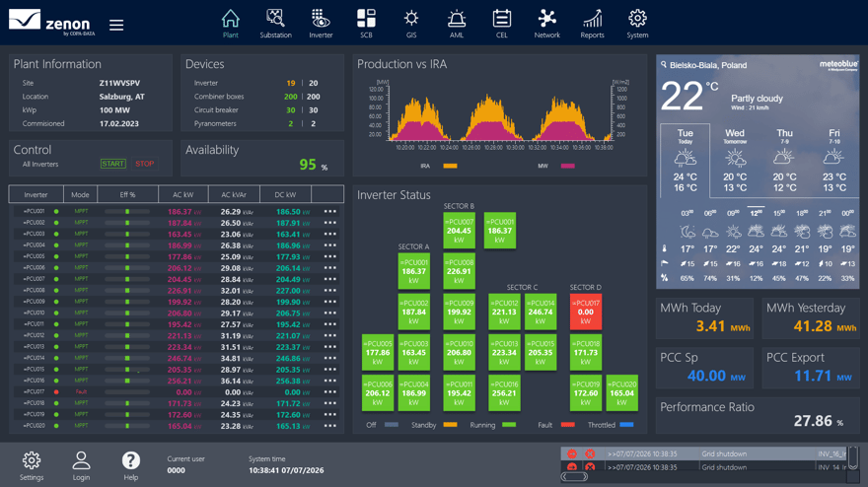Open more options for PCU003 row
Image resolution: width=868 pixels, height=487 pixels.
click(329, 234)
